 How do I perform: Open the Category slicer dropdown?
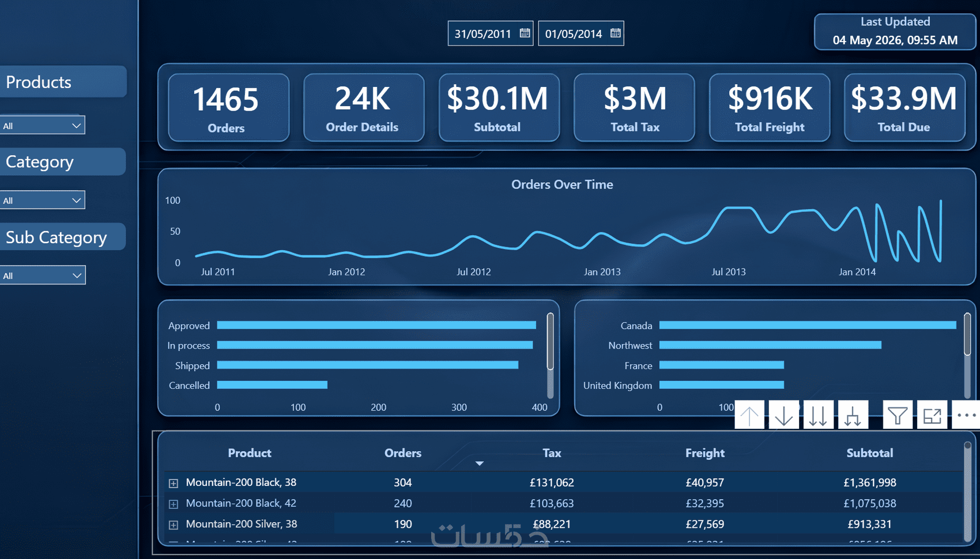(x=43, y=200)
